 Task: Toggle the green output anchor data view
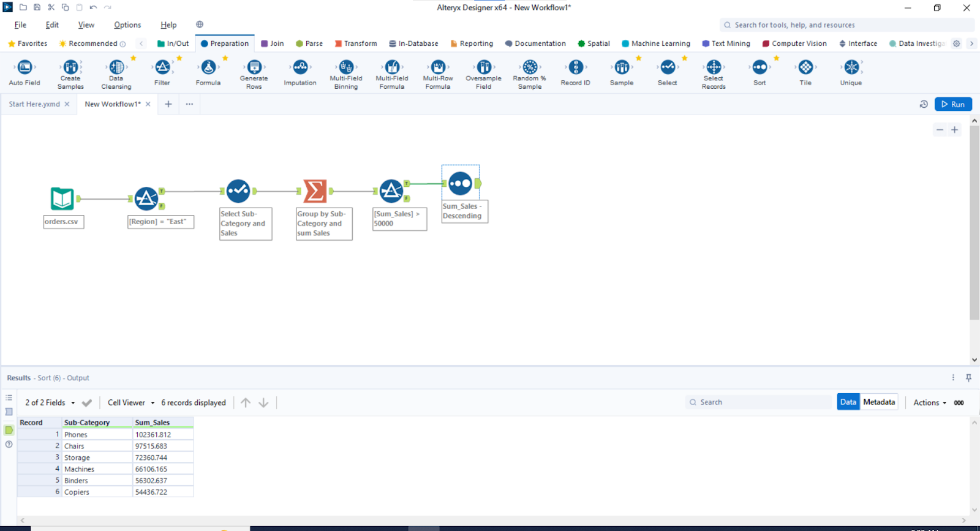9,430
